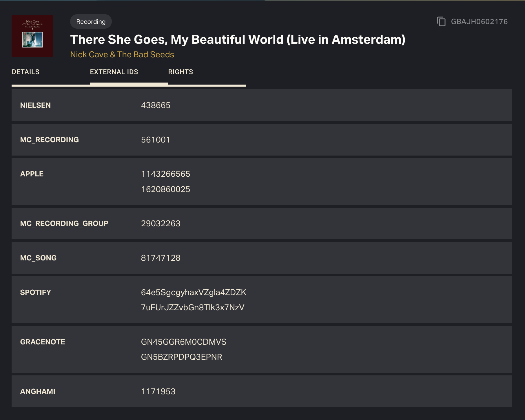Select the External IDs tab

[114, 72]
